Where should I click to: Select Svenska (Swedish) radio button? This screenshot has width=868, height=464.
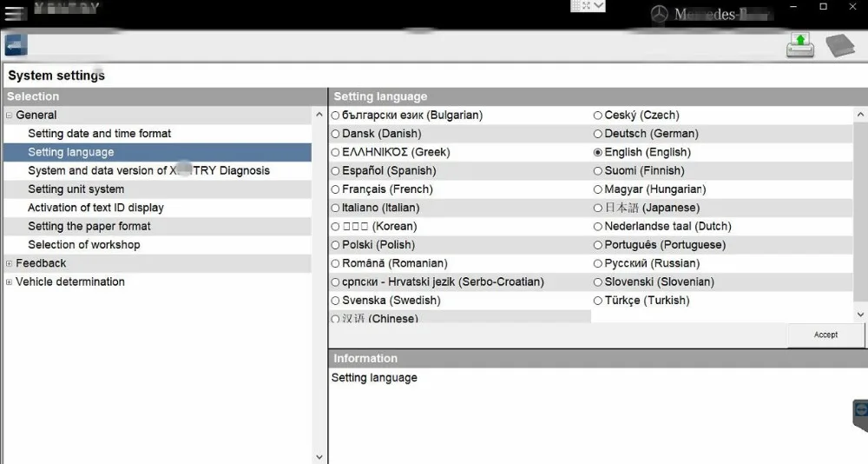pyautogui.click(x=335, y=301)
